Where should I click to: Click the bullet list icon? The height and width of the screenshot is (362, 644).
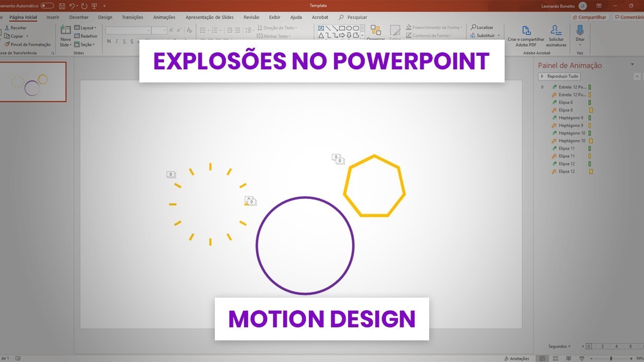[203, 30]
